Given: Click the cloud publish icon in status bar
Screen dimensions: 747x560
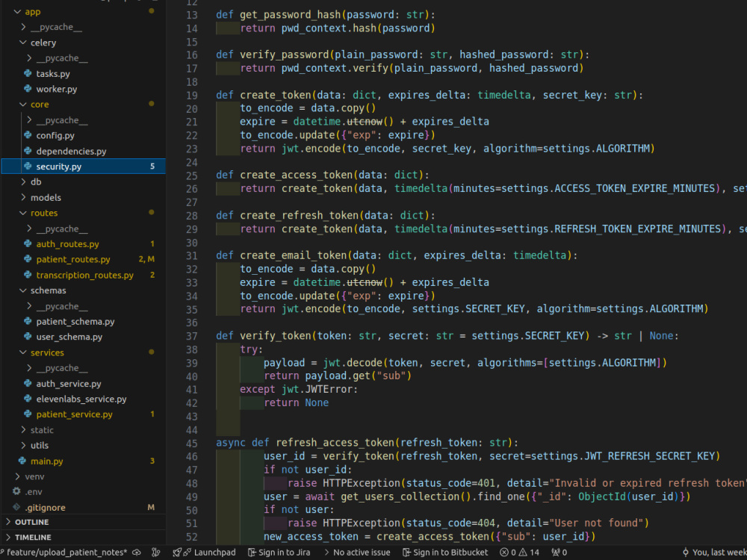Looking at the screenshot, I should coord(137,553).
